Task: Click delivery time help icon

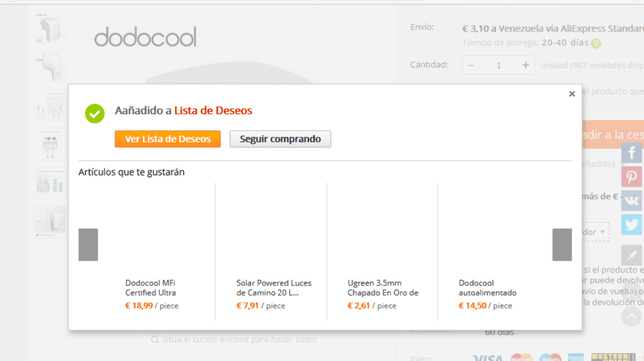Action: pos(596,43)
